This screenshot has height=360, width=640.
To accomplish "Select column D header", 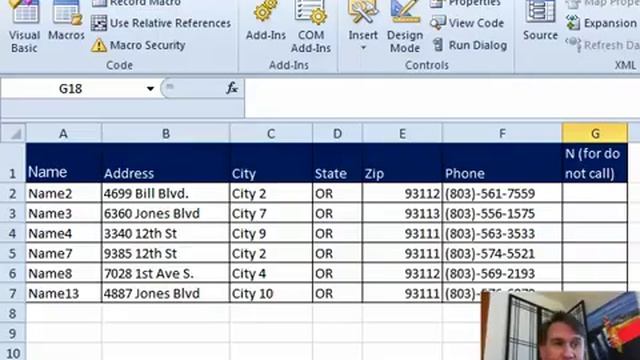I will coord(337,133).
